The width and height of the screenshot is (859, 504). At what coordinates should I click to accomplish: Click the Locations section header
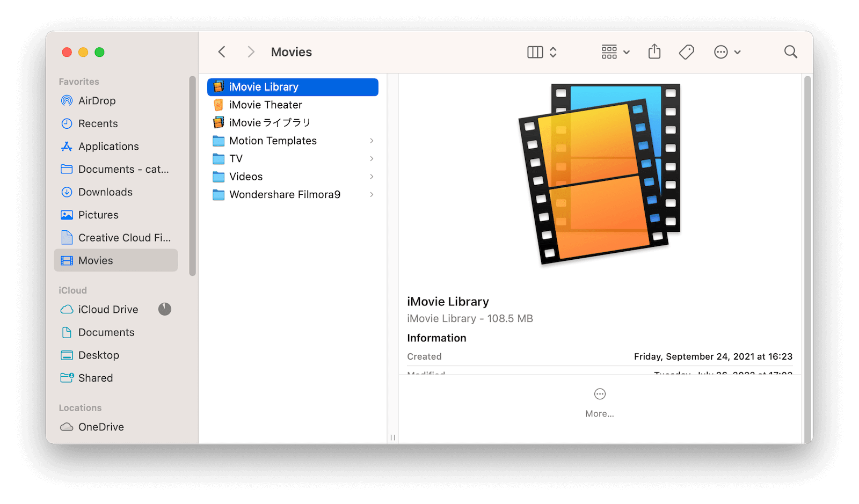tap(80, 408)
